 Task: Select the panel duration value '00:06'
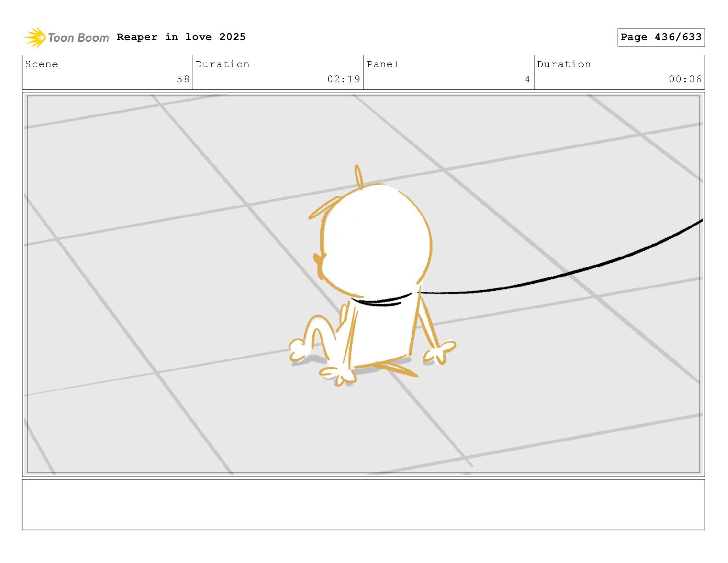coord(685,79)
